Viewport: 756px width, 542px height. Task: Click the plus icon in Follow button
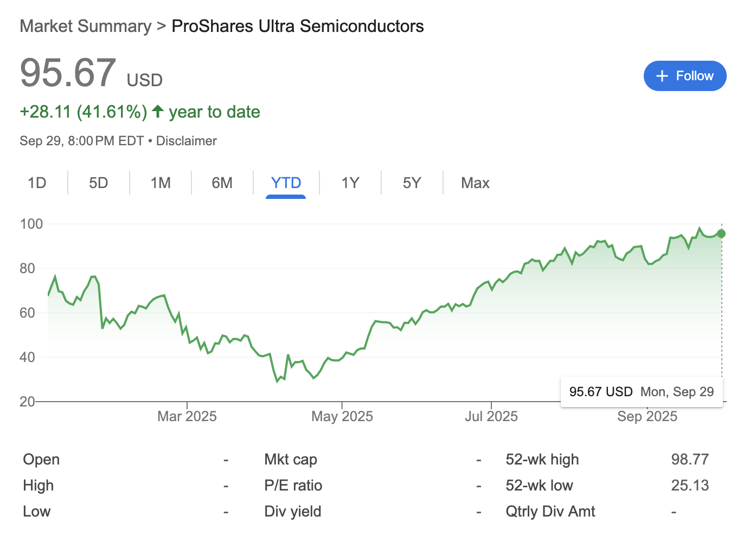[x=662, y=76]
